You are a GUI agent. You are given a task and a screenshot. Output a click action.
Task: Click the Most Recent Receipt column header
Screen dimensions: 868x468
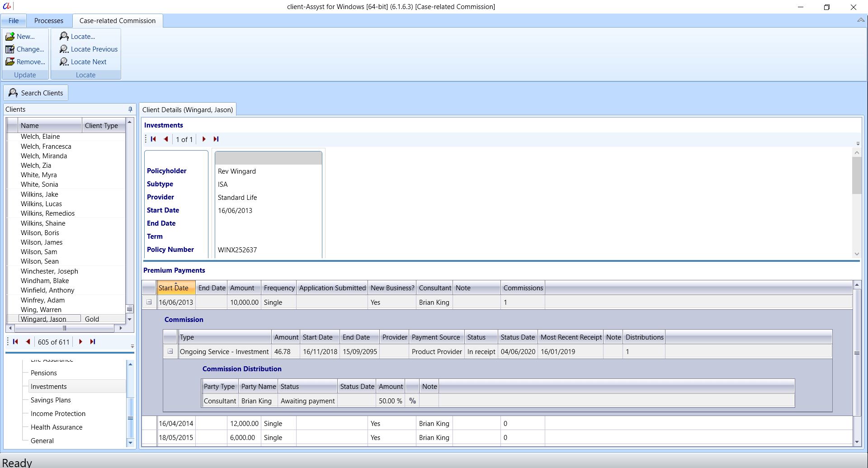pos(571,337)
